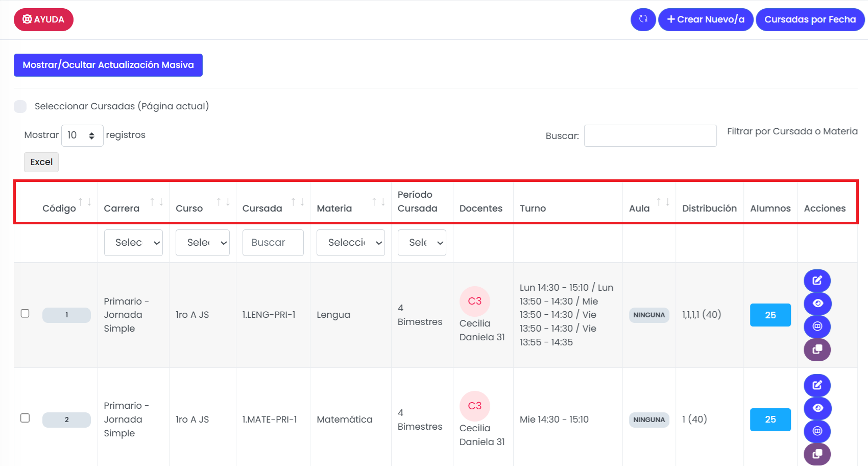Open Cursadas por Fecha
Screen dimensions: 868x466
point(810,19)
